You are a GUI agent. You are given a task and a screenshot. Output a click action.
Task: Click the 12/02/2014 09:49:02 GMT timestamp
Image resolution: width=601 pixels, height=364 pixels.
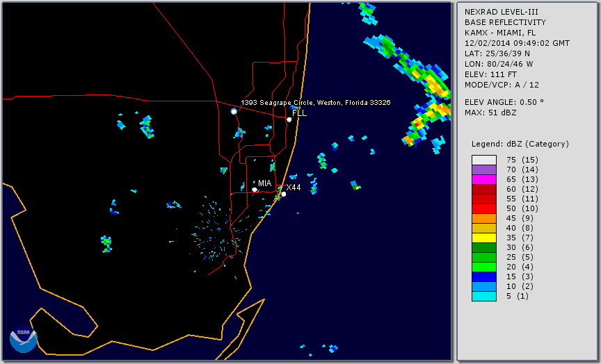tap(517, 43)
